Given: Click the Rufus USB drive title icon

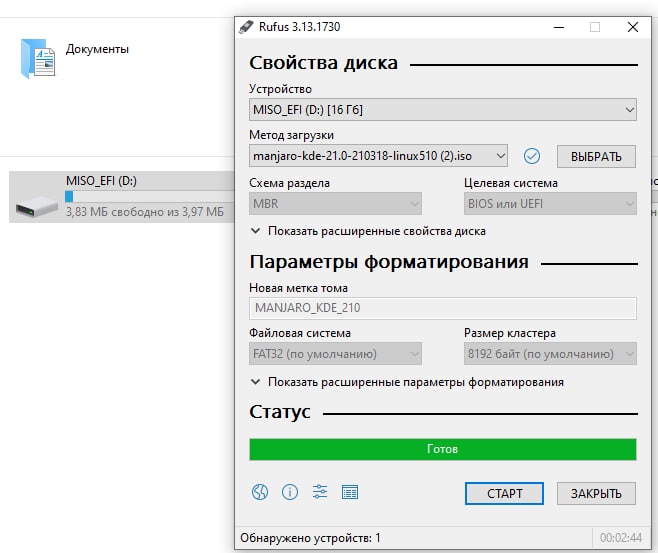Looking at the screenshot, I should (246, 27).
